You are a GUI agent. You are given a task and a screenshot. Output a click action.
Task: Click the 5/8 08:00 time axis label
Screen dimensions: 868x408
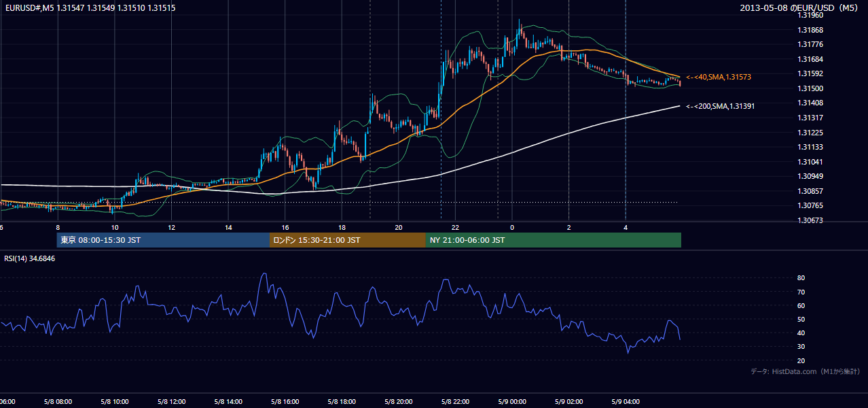coord(58,402)
